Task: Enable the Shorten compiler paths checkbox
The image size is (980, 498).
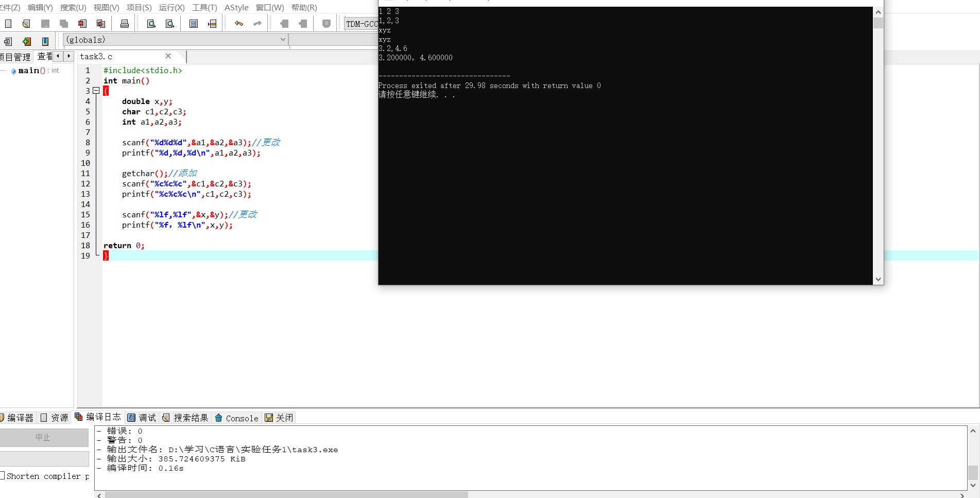Action: [x=2, y=476]
